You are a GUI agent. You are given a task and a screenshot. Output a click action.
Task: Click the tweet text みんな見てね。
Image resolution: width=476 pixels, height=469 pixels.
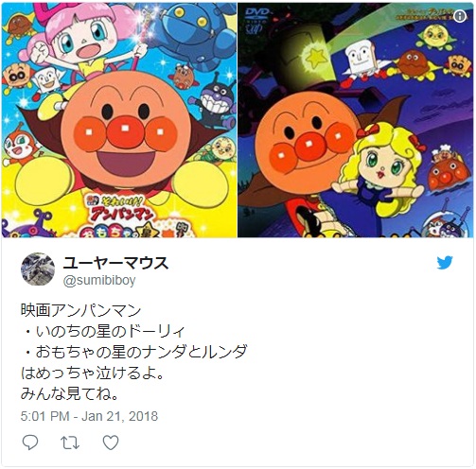[69, 393]
